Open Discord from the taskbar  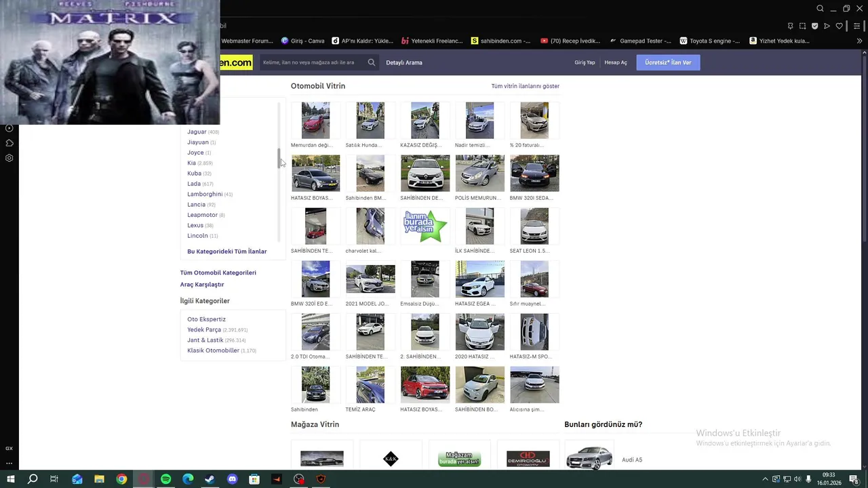[x=232, y=479]
